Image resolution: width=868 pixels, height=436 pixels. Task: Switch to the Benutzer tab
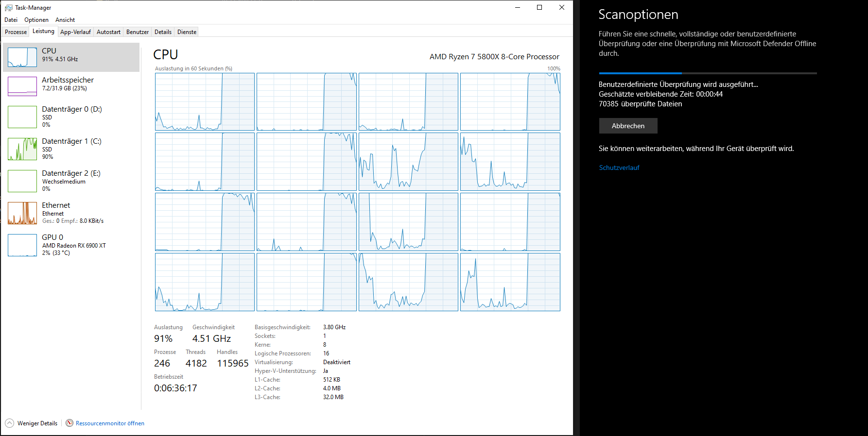coord(138,32)
